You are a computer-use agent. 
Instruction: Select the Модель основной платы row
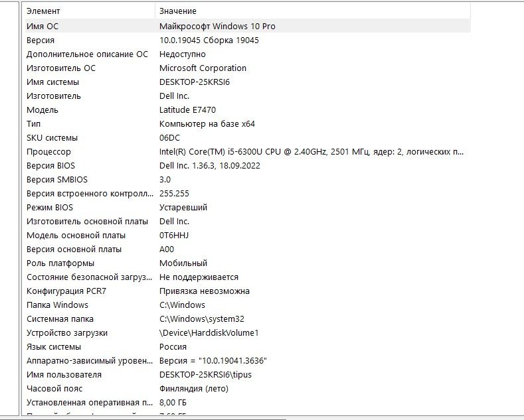click(x=248, y=236)
